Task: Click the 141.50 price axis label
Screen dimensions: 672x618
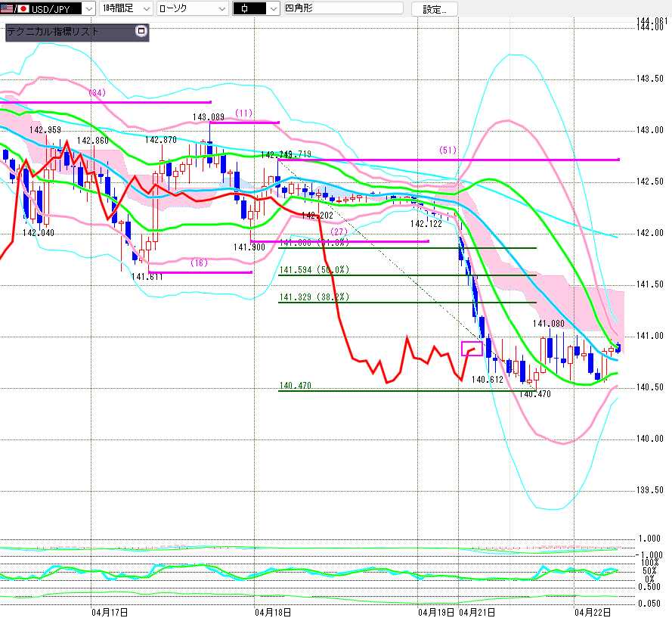Action: (x=650, y=284)
